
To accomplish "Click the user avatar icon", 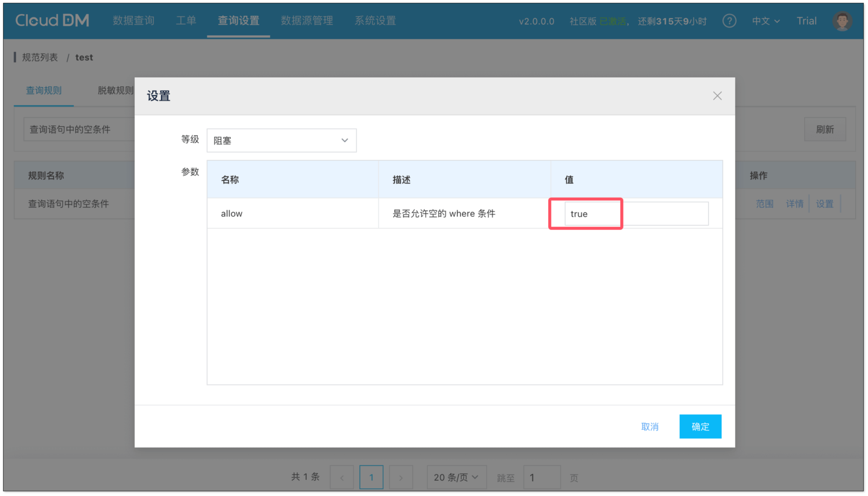I will click(x=842, y=21).
